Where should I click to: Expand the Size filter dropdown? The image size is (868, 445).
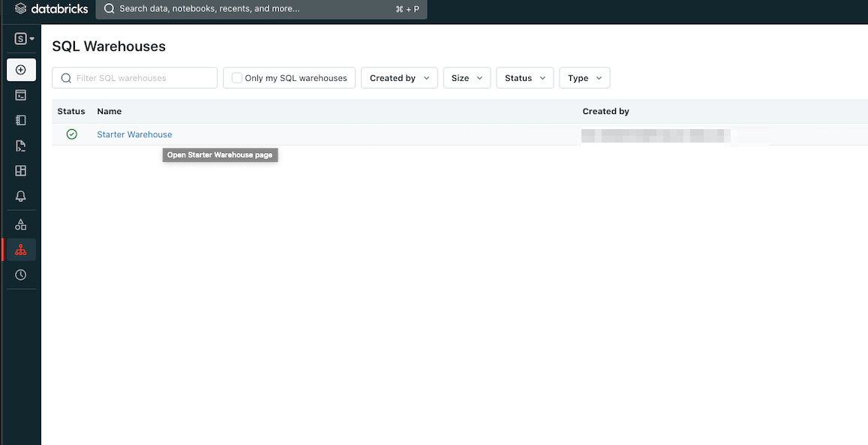[467, 78]
